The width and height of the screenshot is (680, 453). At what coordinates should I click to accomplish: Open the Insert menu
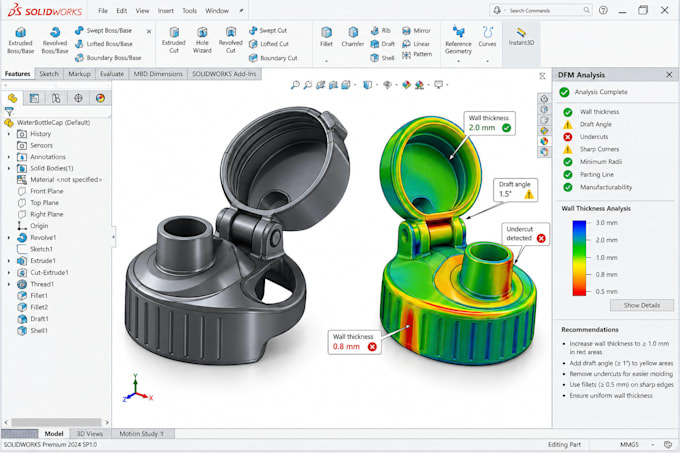(165, 10)
